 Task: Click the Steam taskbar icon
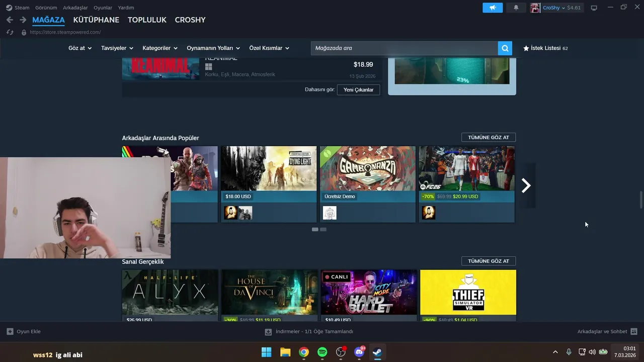pyautogui.click(x=377, y=352)
